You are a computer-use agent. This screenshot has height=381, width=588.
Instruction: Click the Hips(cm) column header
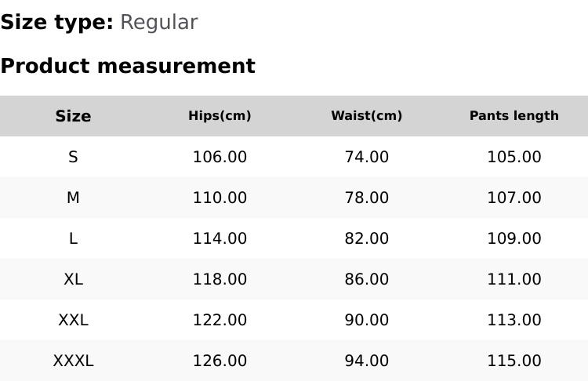tap(220, 116)
